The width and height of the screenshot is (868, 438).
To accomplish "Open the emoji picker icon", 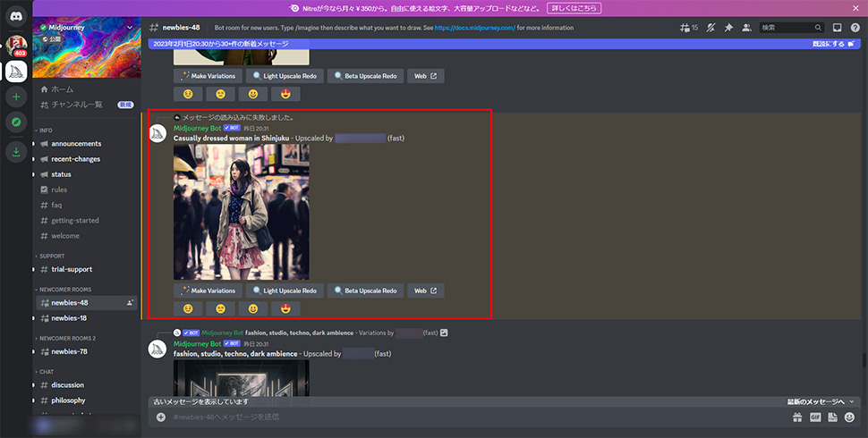I will [x=850, y=417].
